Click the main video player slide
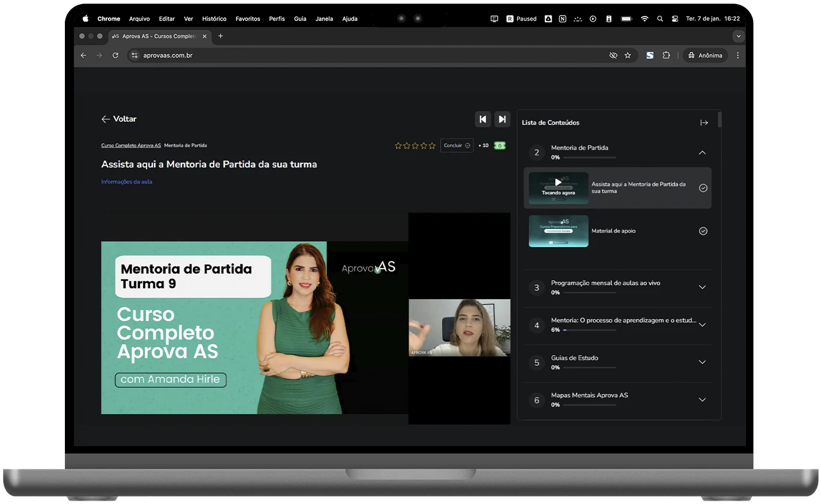Viewport: 821px width, 504px height. pyautogui.click(x=254, y=328)
